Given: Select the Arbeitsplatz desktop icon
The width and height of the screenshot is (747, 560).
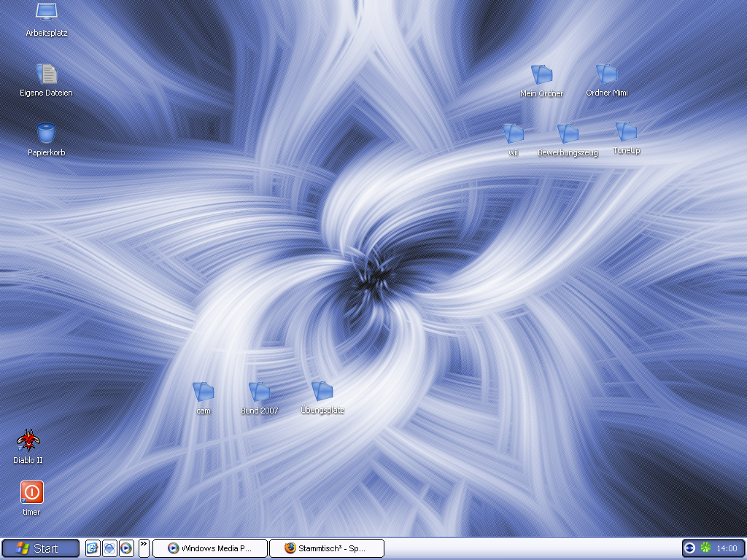Looking at the screenshot, I should [46, 13].
